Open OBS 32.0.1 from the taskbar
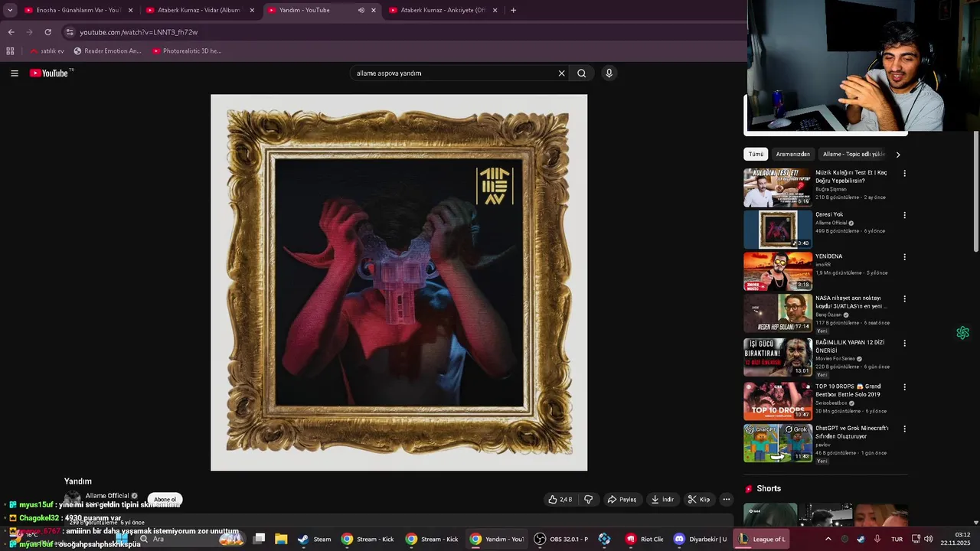Image resolution: width=980 pixels, height=551 pixels. point(561,539)
